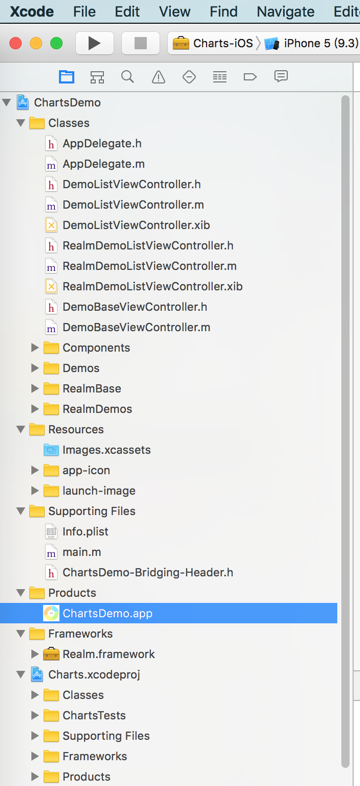360x786 pixels.
Task: Open the Find menu
Action: point(224,12)
